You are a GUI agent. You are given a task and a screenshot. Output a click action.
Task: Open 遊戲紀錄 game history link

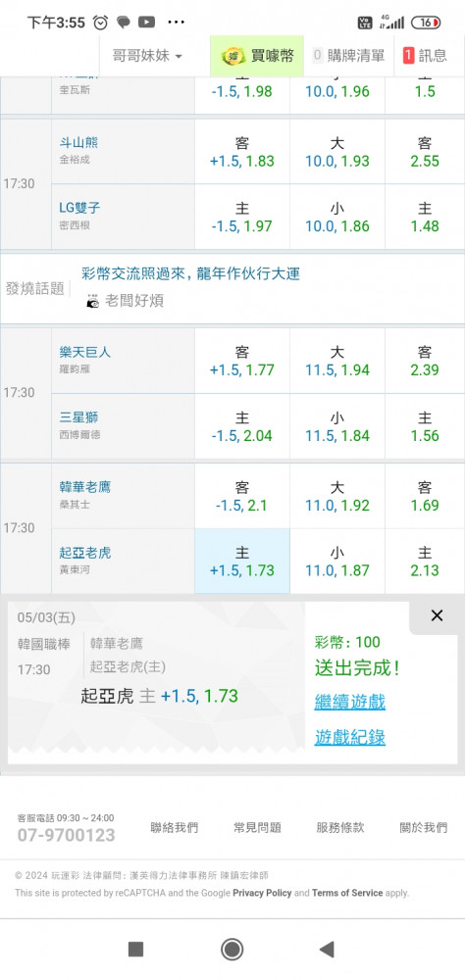click(x=350, y=738)
